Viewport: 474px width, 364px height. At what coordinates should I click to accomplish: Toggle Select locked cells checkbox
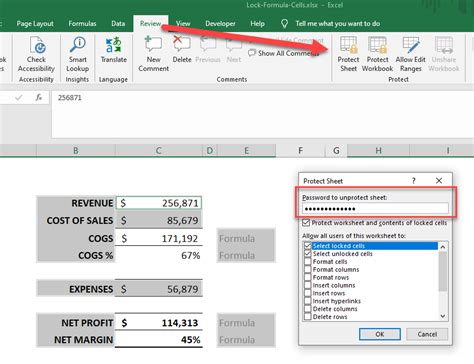(x=308, y=246)
